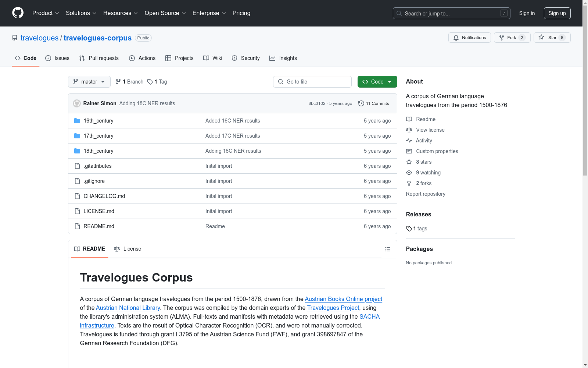Open the Austrian Books Online project link
This screenshot has height=368, width=588.
click(344, 299)
